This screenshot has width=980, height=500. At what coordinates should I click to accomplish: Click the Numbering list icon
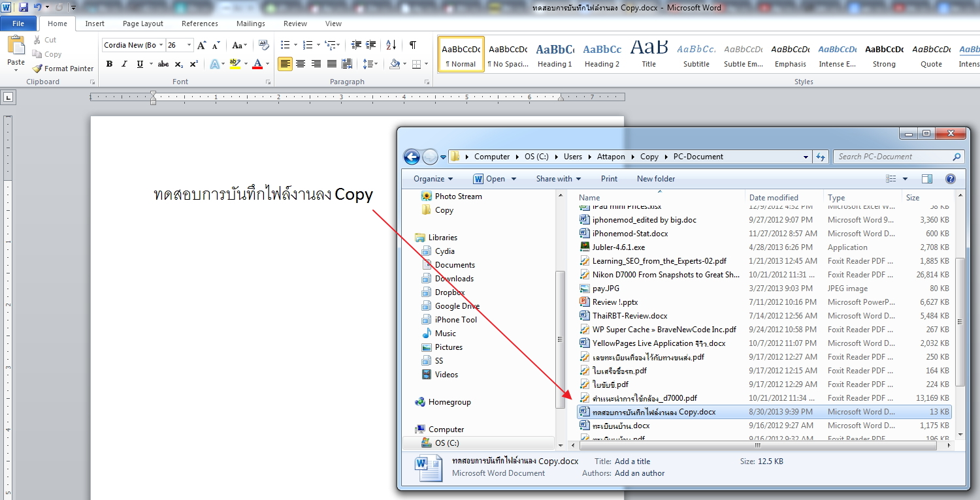pyautogui.click(x=308, y=45)
